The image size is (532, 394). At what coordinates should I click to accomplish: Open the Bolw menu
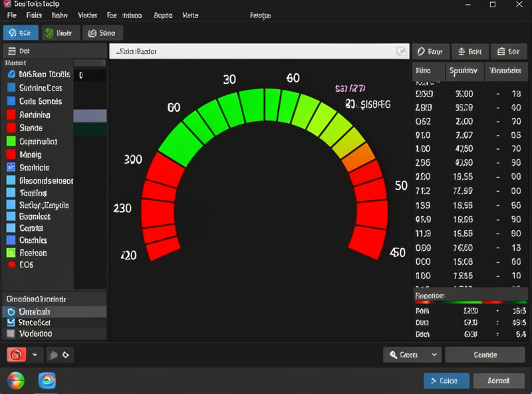(x=60, y=15)
